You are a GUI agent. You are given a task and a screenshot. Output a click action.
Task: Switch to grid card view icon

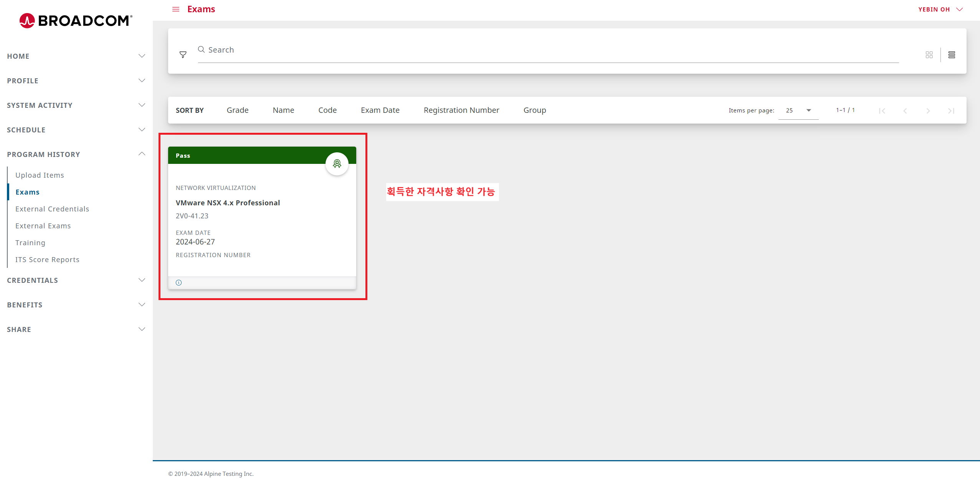click(x=929, y=55)
